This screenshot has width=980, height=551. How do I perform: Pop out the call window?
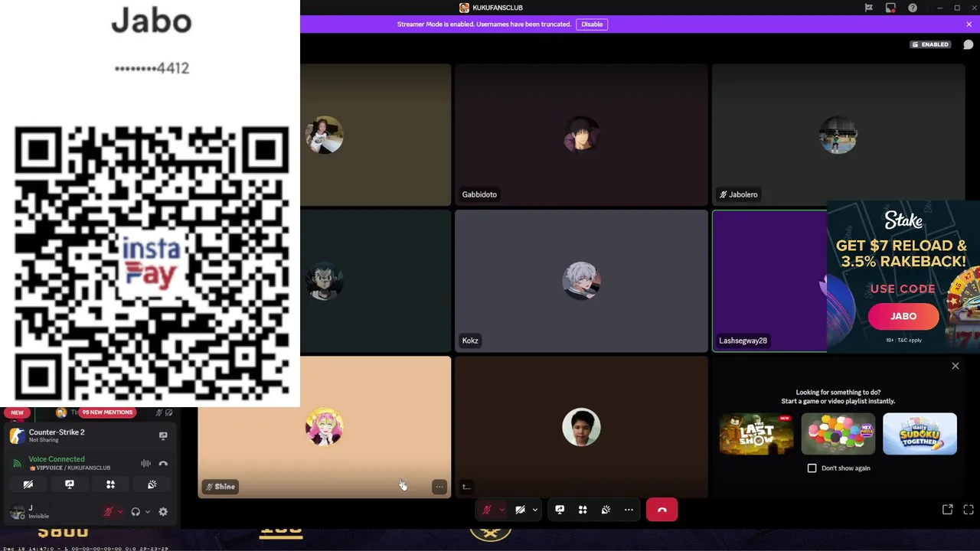947,510
